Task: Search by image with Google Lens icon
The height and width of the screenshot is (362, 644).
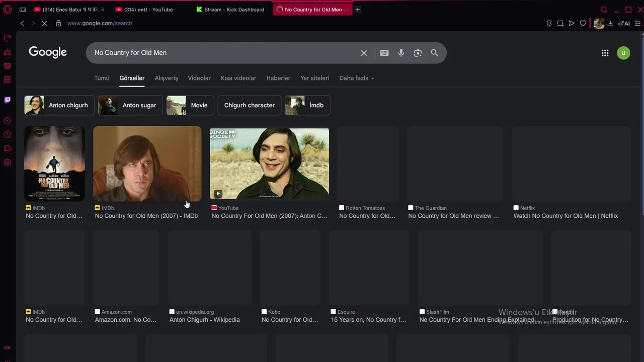Action: [x=418, y=53]
